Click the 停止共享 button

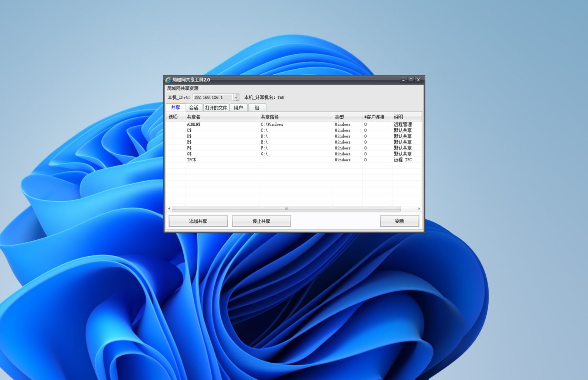point(261,221)
